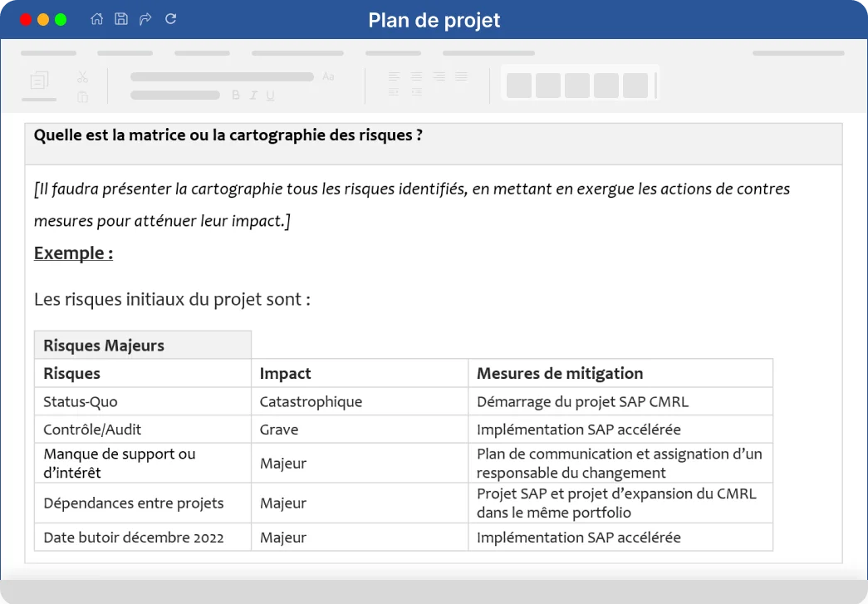Open the font size dropdown
The width and height of the screenshot is (868, 604).
(174, 94)
